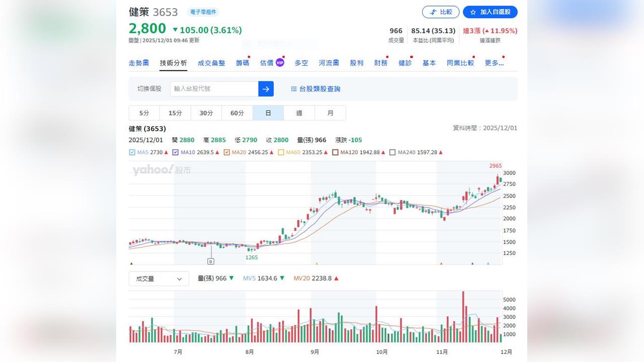Image resolution: width=644 pixels, height=362 pixels.
Task: Select the 電子零組件 industry tag
Action: (x=203, y=12)
